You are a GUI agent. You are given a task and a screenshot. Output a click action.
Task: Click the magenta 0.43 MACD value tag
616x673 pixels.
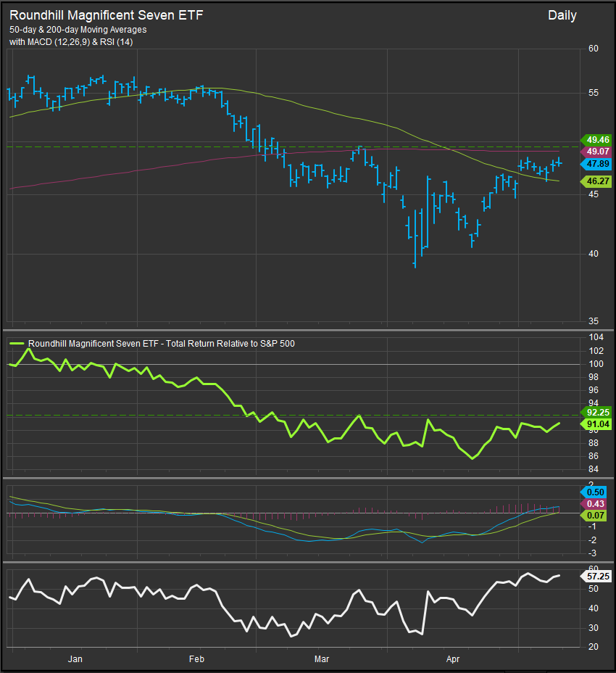(x=594, y=504)
